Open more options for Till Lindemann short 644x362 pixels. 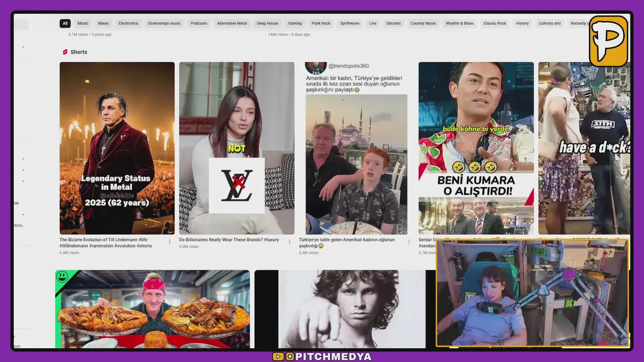[170, 242]
